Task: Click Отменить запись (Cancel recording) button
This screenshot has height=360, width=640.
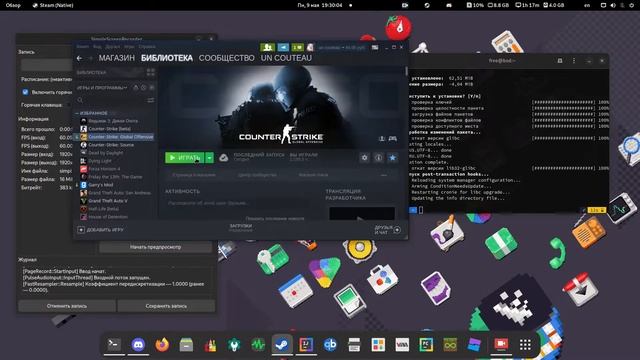Action: point(67,306)
